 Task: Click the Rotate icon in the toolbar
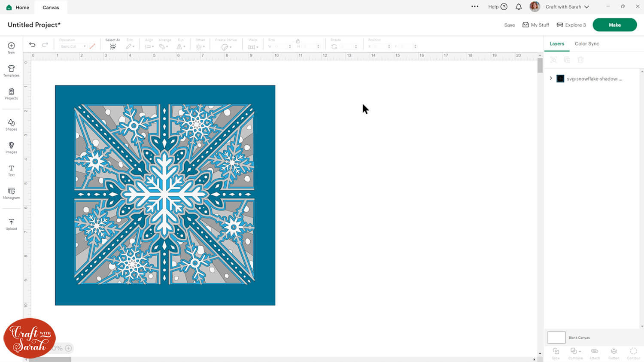(334, 46)
